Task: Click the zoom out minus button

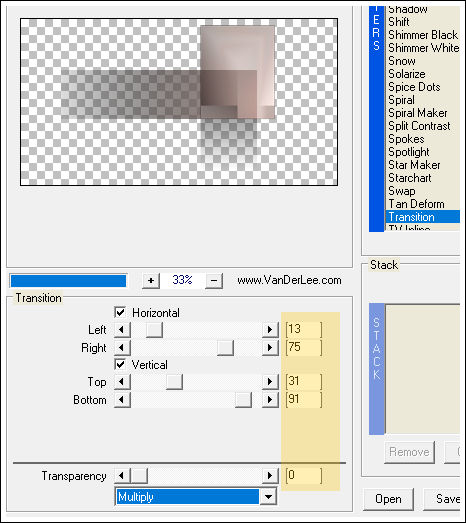Action: (x=214, y=281)
